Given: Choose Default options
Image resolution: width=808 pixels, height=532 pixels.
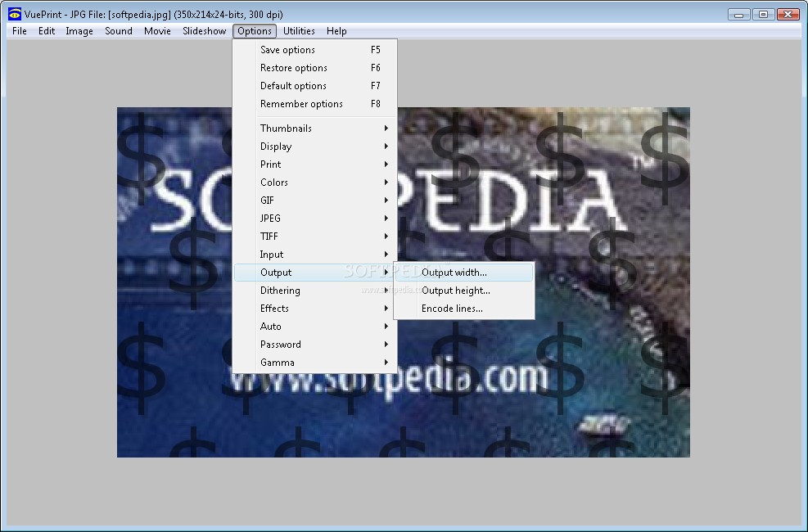Looking at the screenshot, I should point(315,86).
